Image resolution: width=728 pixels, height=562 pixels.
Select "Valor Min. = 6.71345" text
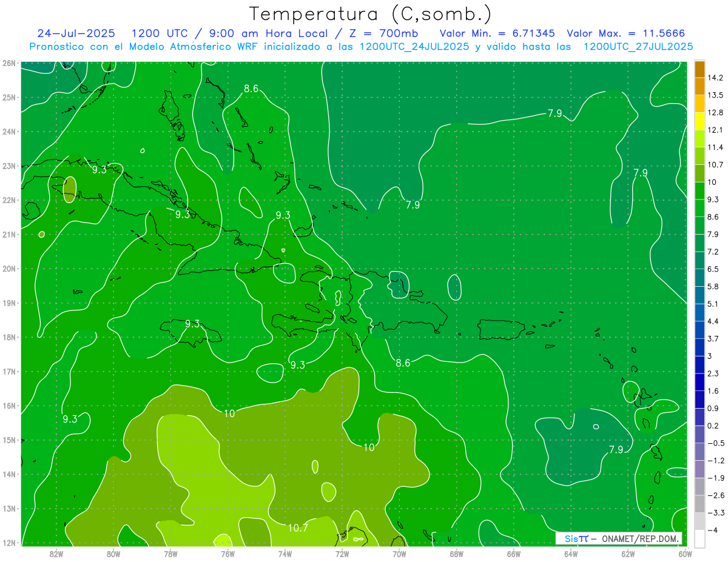pyautogui.click(x=497, y=33)
